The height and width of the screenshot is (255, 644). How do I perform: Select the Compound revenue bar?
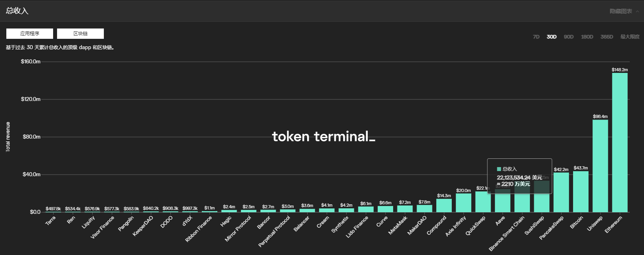(x=444, y=206)
